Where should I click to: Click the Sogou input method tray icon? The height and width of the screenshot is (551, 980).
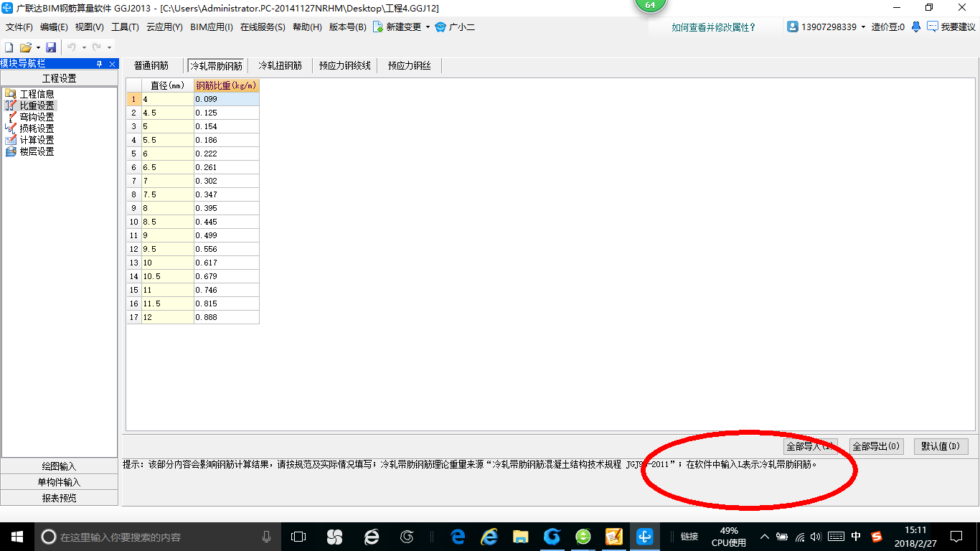pyautogui.click(x=877, y=537)
